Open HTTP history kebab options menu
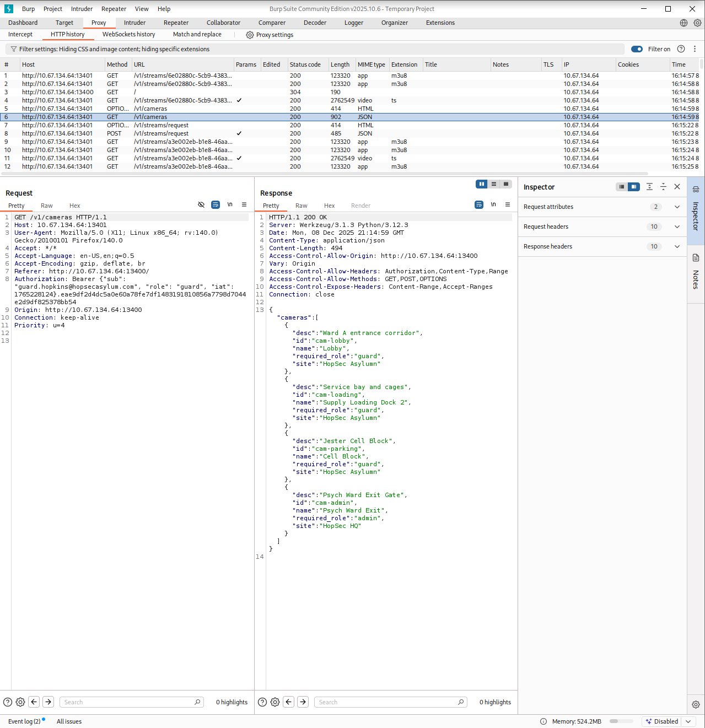Screen dimensions: 705x728 tap(695, 49)
